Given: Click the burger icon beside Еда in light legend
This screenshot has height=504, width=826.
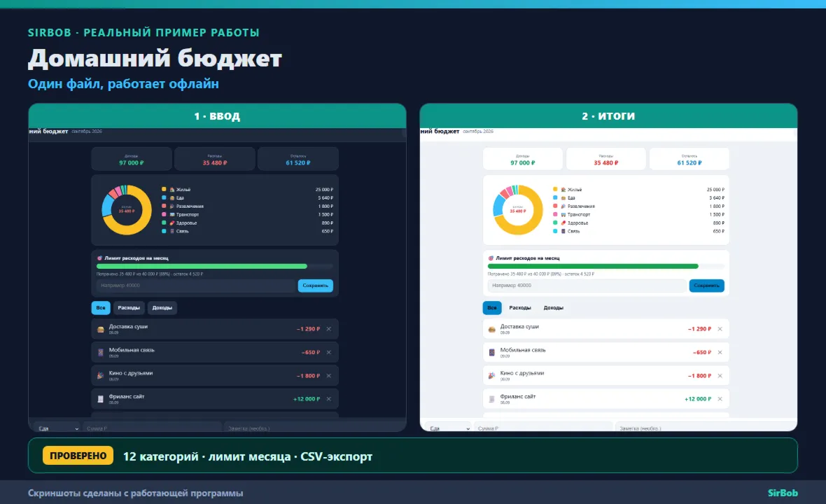Looking at the screenshot, I should pyautogui.click(x=563, y=198).
